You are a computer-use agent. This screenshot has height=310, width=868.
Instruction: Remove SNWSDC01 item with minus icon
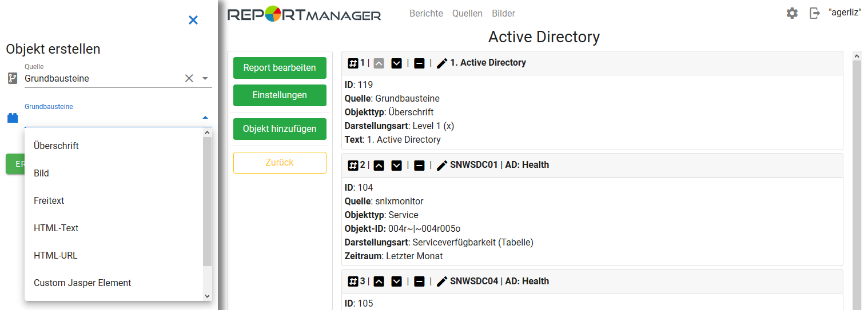419,165
